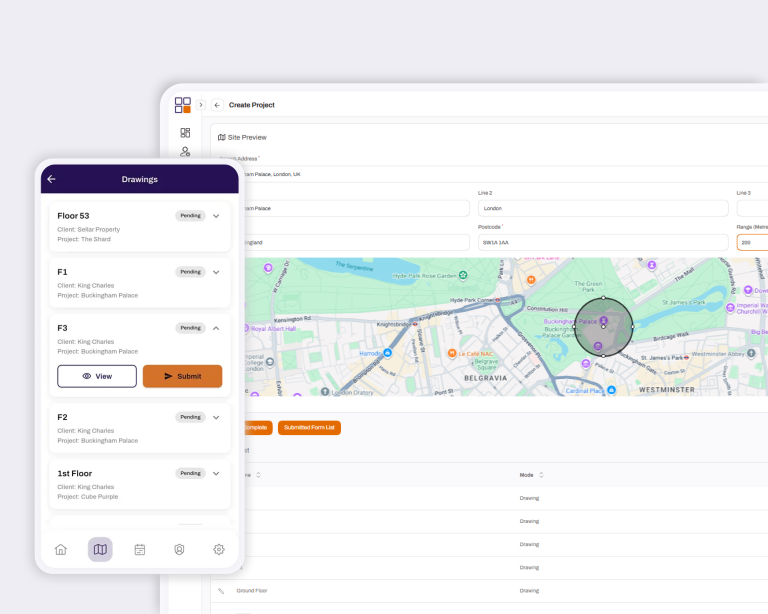Click the Floor 53 card title
The width and height of the screenshot is (768, 614).
[73, 216]
